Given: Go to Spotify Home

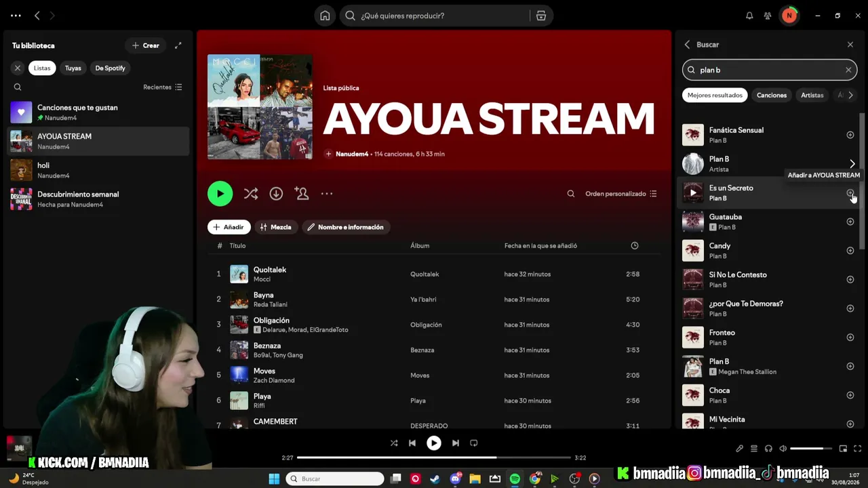Looking at the screenshot, I should point(325,16).
